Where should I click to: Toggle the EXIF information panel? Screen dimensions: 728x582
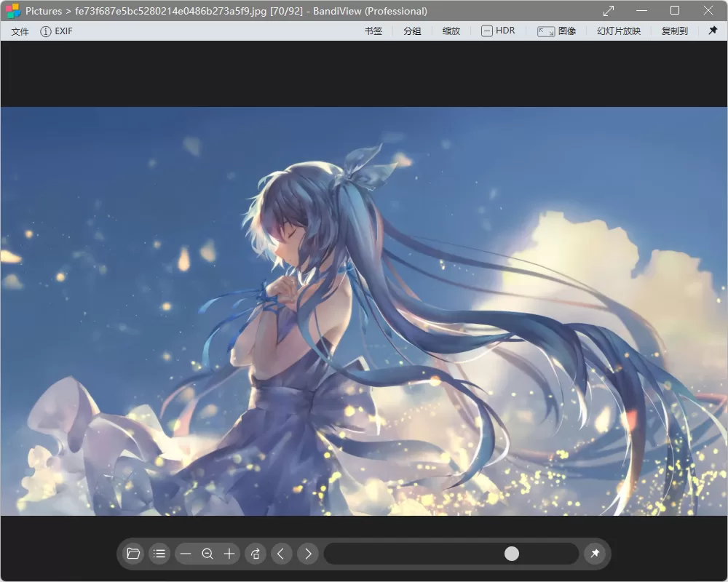click(x=56, y=31)
